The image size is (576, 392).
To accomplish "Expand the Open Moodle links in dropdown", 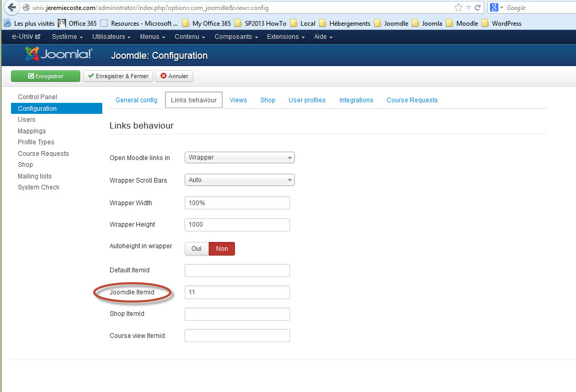I will [x=239, y=157].
